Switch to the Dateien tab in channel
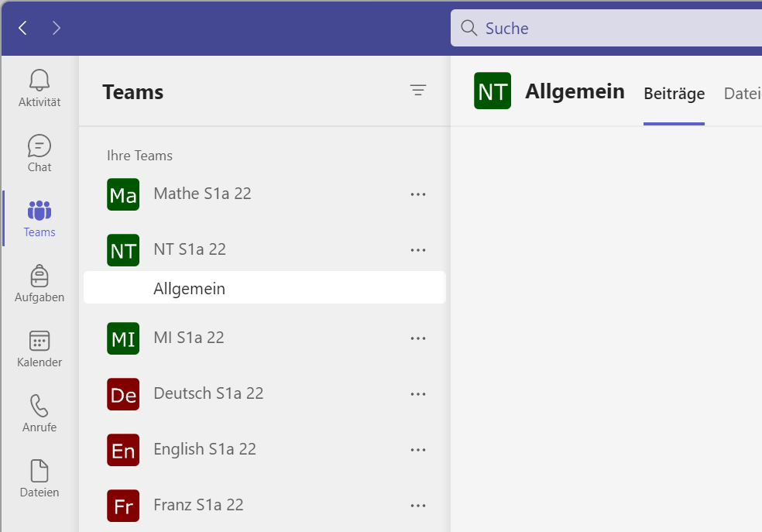Viewport: 762px width, 532px height. 742,94
